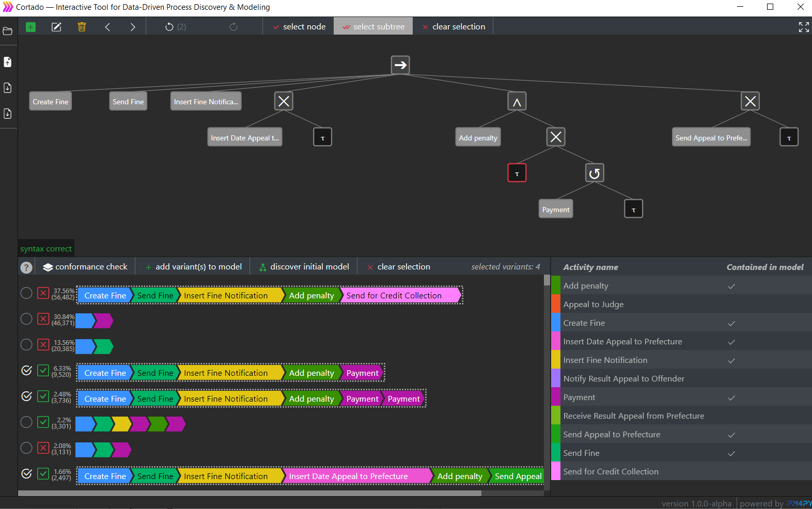Click the variants list vertical scrollbar
The width and height of the screenshot is (812, 509).
coord(547,280)
